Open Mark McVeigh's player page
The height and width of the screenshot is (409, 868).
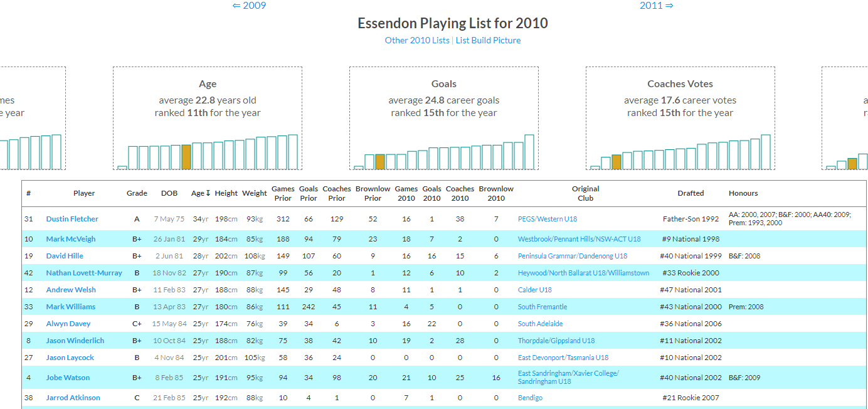click(x=71, y=239)
